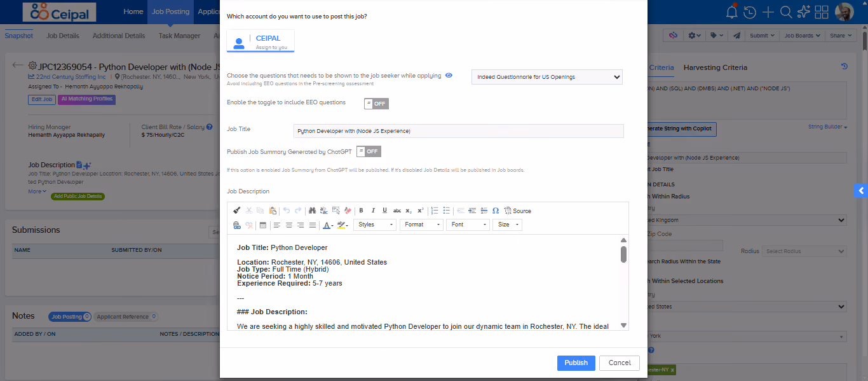Click the Paste icon in editor toolbar
868x381 pixels.
coord(273,211)
